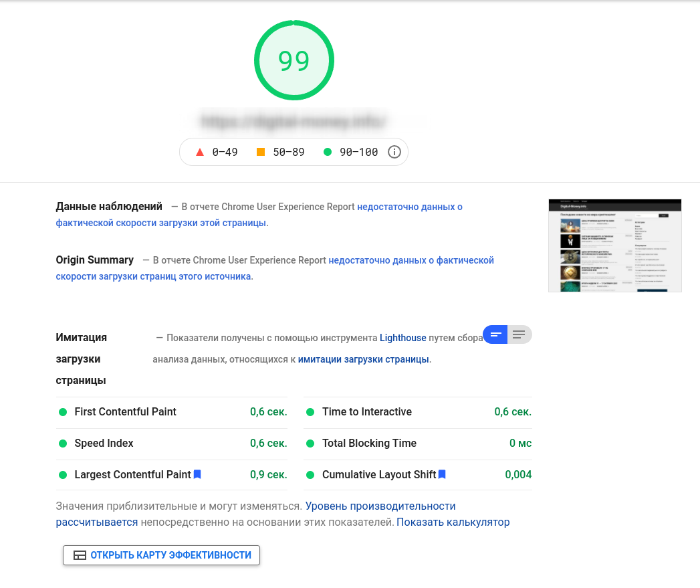Click the '0 мс' value
This screenshot has height=588, width=700.
point(521,444)
